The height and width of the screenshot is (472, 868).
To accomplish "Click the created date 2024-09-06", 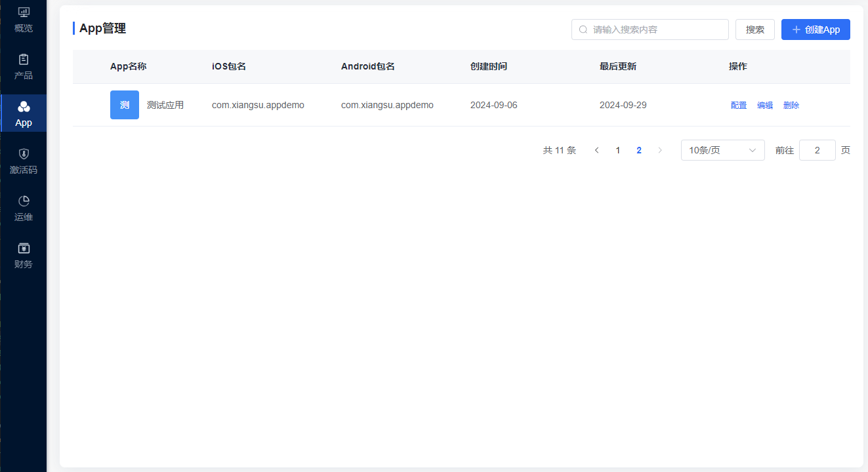I will 494,105.
